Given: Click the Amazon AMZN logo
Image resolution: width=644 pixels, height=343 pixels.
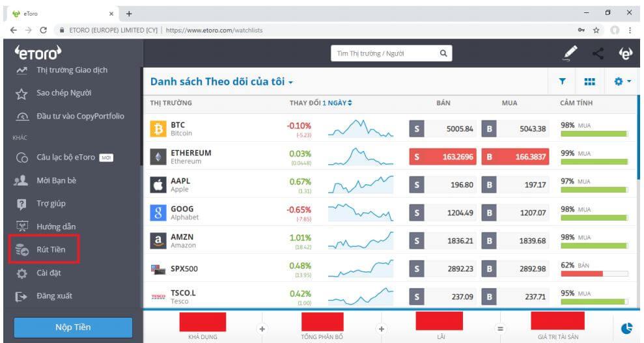Looking at the screenshot, I should pos(158,241).
